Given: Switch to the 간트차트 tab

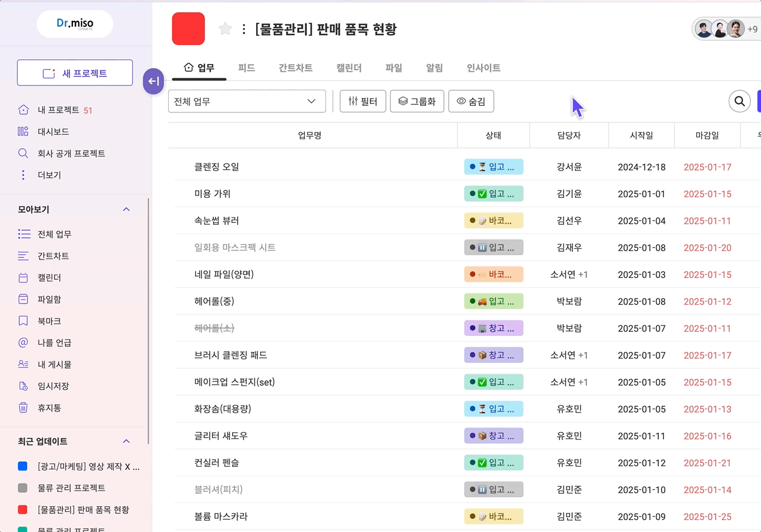Looking at the screenshot, I should click(x=296, y=68).
